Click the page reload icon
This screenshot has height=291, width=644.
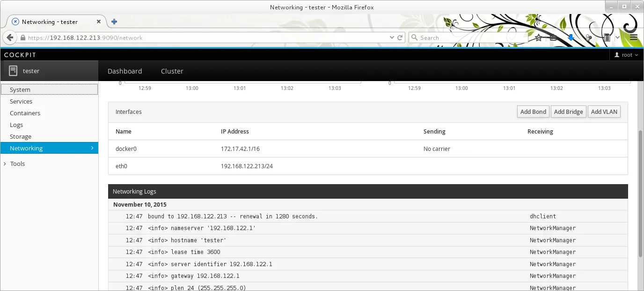(400, 37)
